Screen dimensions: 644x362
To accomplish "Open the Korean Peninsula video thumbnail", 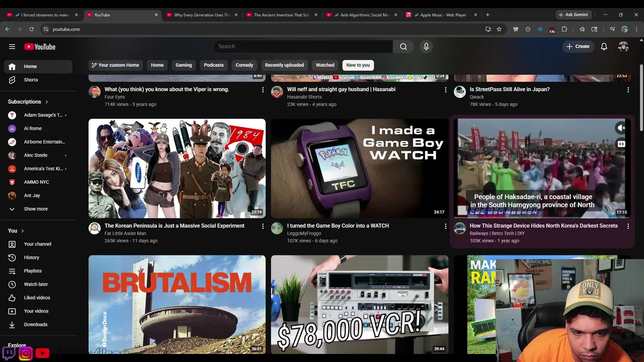I will [177, 168].
